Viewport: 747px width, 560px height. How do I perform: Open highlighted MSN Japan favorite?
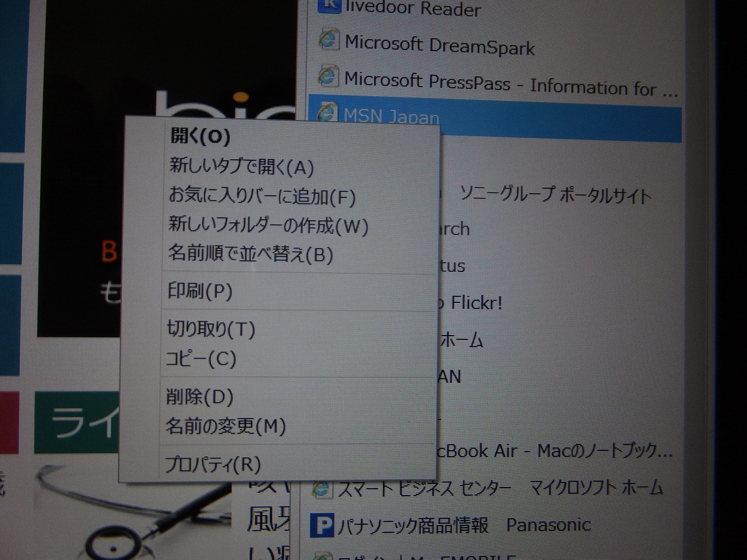(x=495, y=118)
